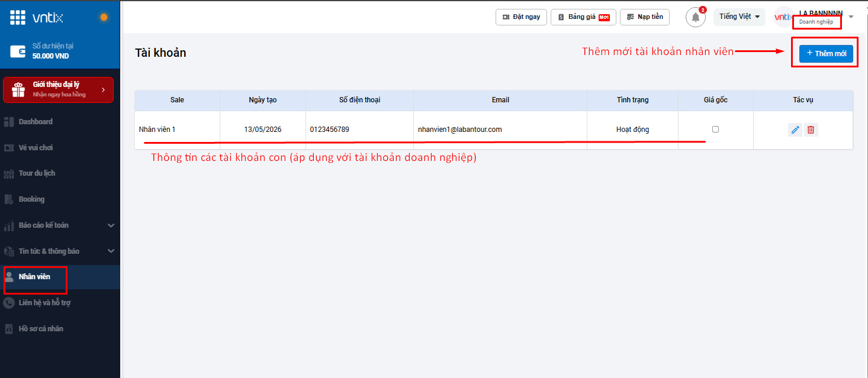Image resolution: width=868 pixels, height=378 pixels.
Task: Edit Nhân viên 1 with the pencil icon
Action: [795, 130]
